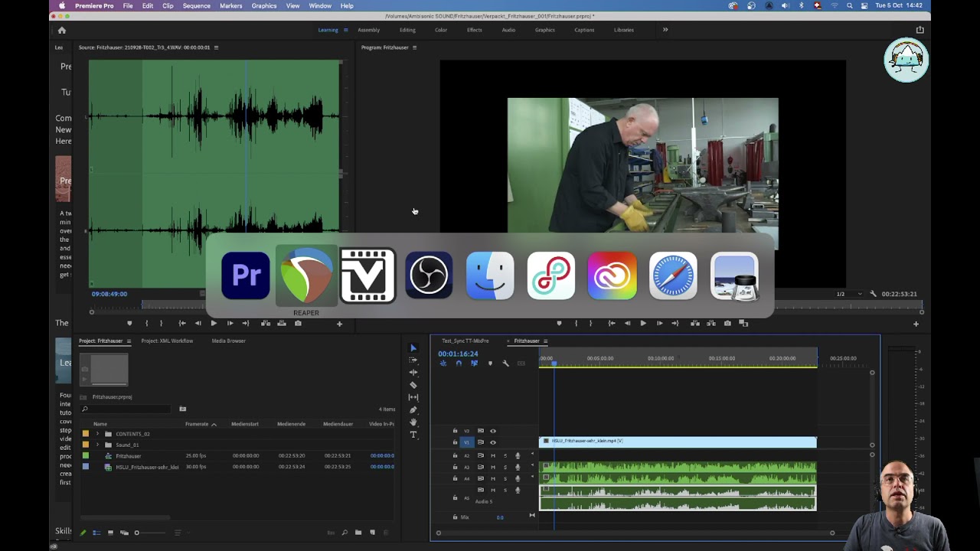Expand the Sound_01 bin
The height and width of the screenshot is (551, 980).
tap(97, 445)
